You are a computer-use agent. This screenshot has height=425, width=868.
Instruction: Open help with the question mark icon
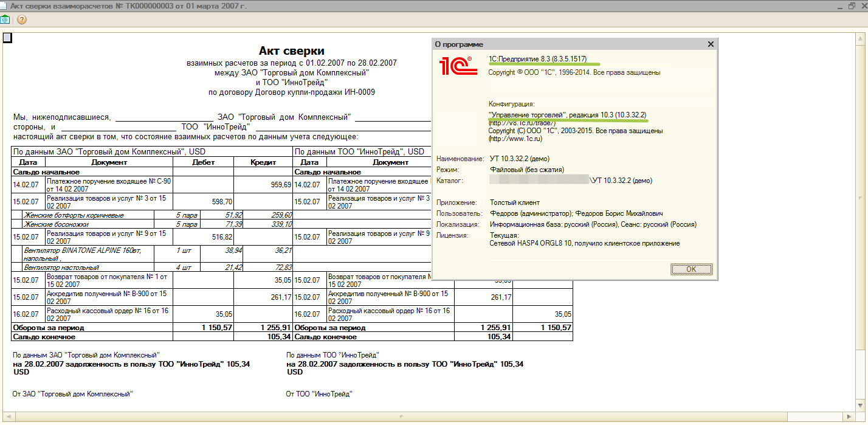[x=22, y=19]
